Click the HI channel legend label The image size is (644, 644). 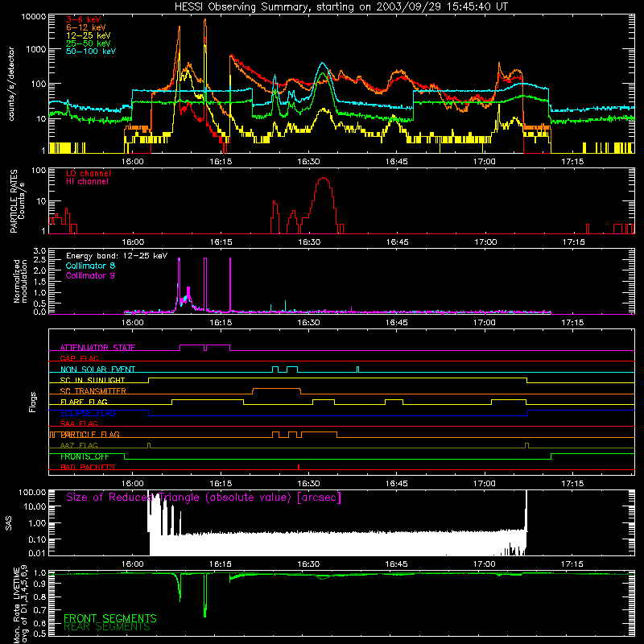click(87, 182)
